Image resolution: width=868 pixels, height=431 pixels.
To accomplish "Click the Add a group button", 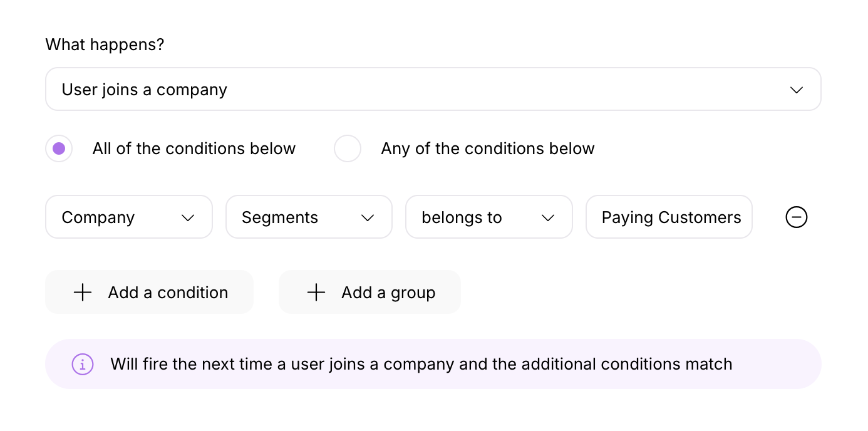I will click(369, 292).
